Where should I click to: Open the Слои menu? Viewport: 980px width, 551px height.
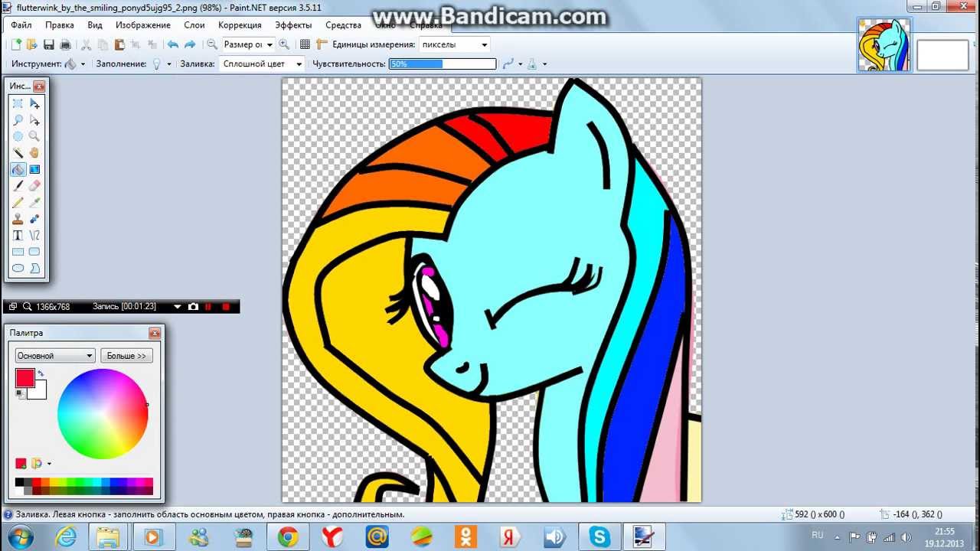[x=194, y=25]
